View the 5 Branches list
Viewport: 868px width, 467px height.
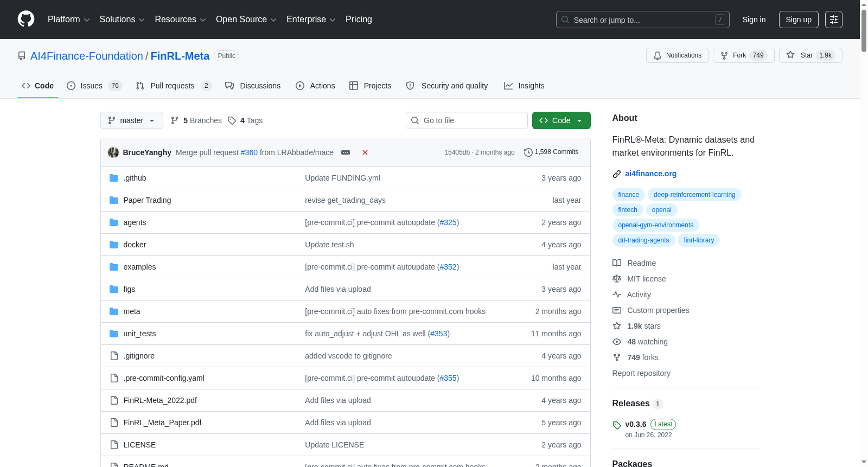(196, 120)
